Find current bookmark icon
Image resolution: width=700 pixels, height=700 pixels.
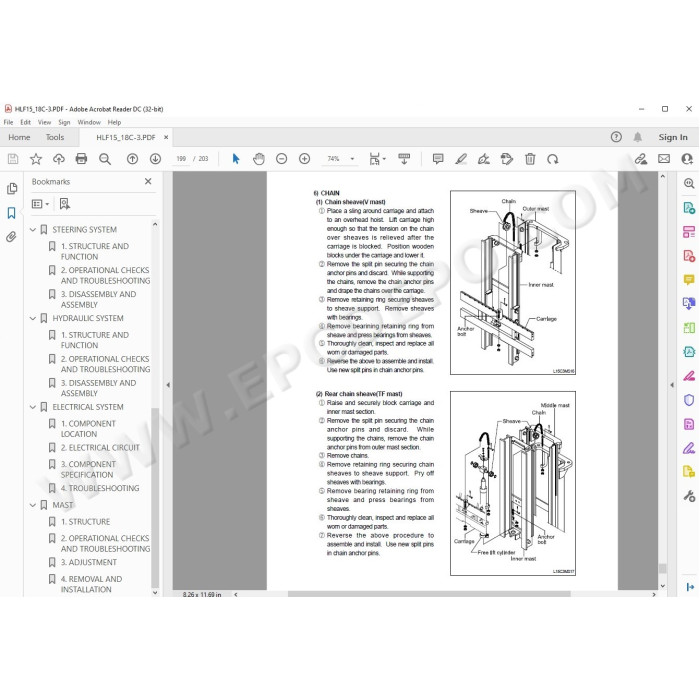point(65,204)
